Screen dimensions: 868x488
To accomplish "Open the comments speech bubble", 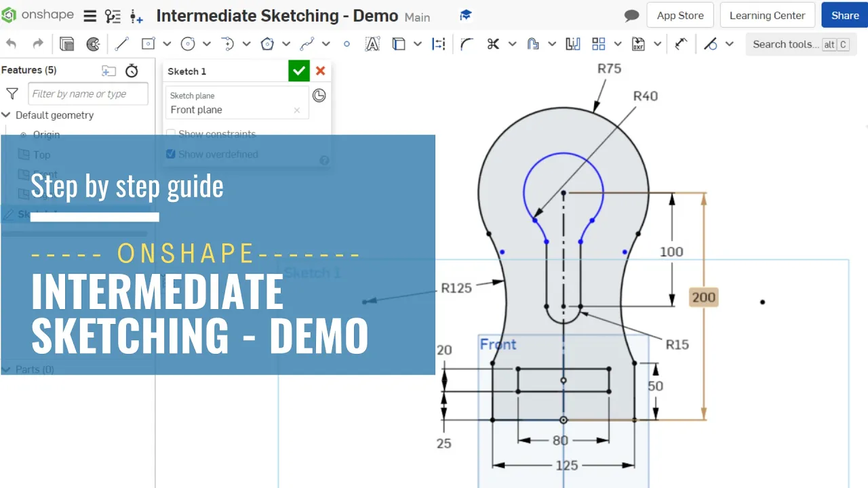I will tap(631, 16).
